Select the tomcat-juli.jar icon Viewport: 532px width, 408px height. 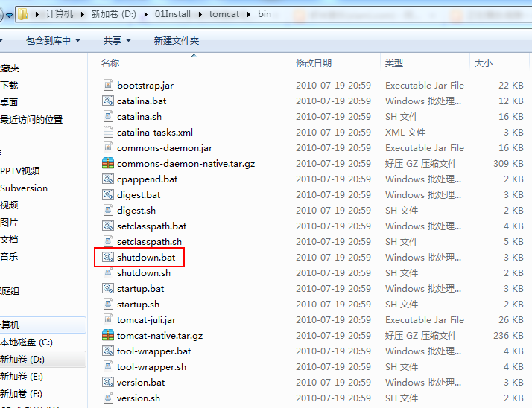coord(108,319)
